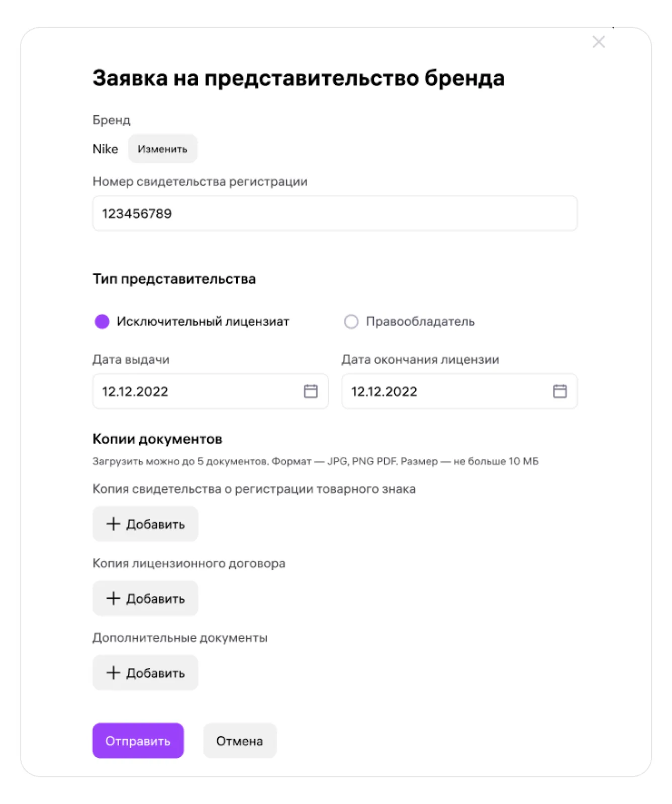Viewport: 672px width, 804px height.
Task: Click the Дата окончания лицензии label
Action: pos(420,359)
